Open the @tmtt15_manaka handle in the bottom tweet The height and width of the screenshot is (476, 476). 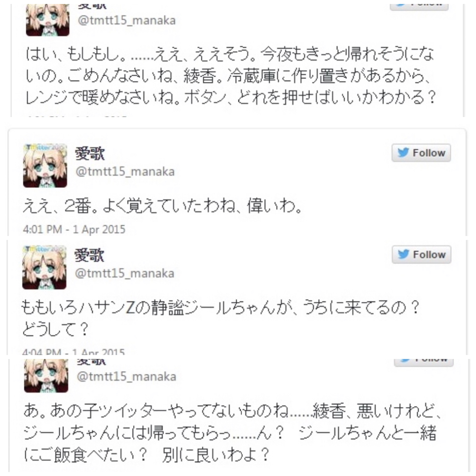click(x=126, y=376)
